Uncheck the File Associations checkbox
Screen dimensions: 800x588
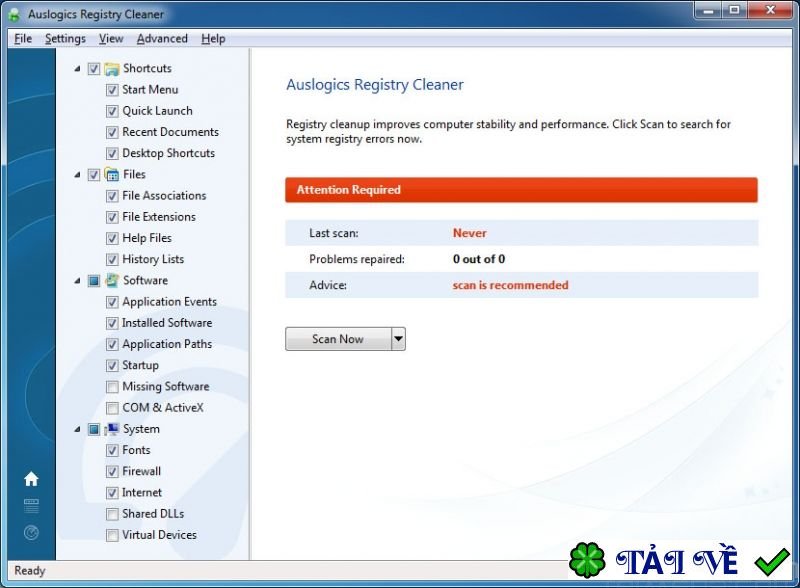(x=112, y=196)
